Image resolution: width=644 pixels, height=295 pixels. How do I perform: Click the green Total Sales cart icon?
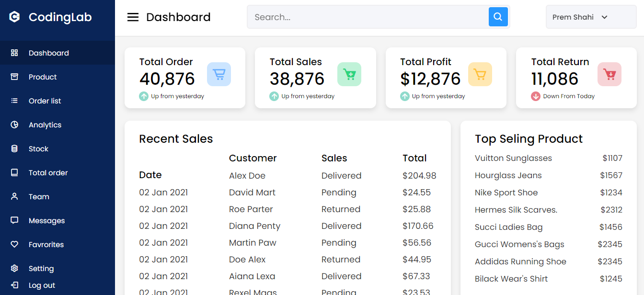[x=349, y=74]
